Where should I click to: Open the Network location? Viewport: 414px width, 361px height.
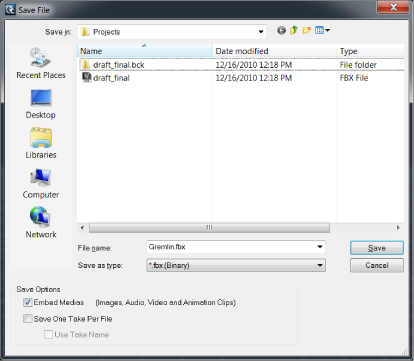[41, 223]
